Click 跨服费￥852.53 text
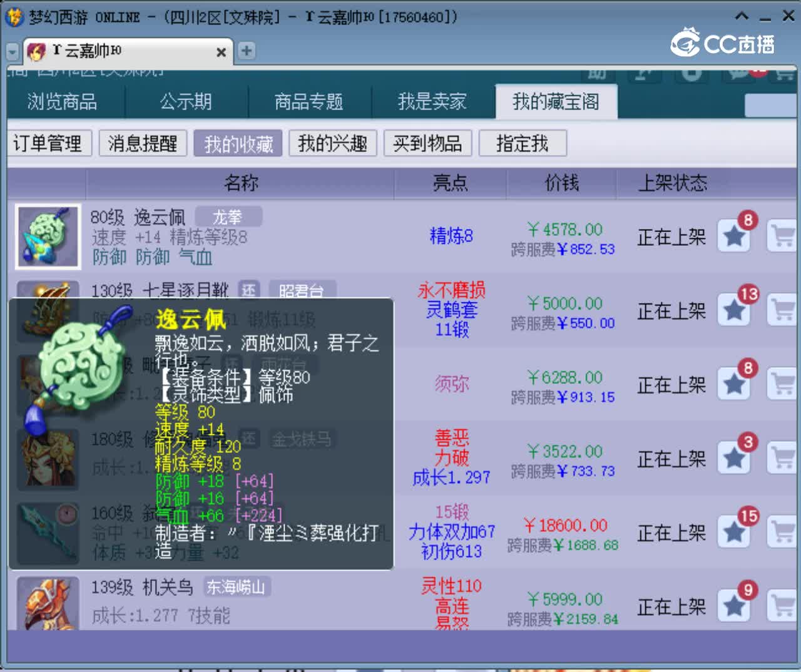Image resolution: width=801 pixels, height=672 pixels. (x=563, y=249)
